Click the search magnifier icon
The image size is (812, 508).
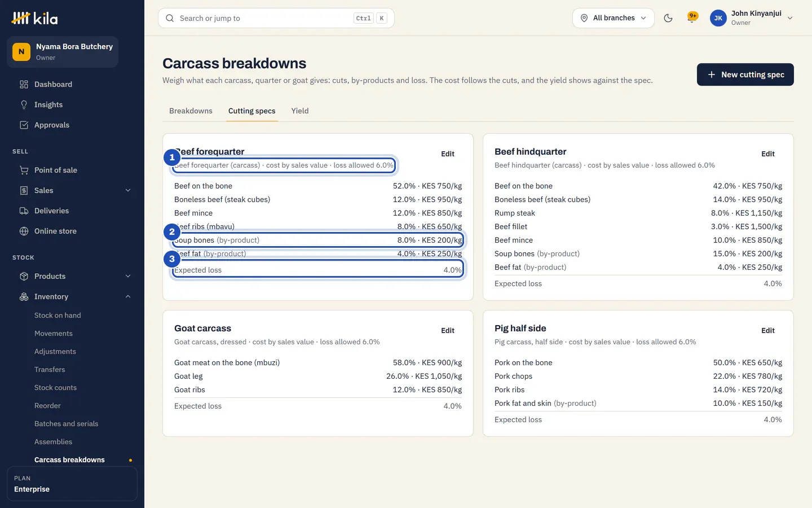click(x=170, y=18)
